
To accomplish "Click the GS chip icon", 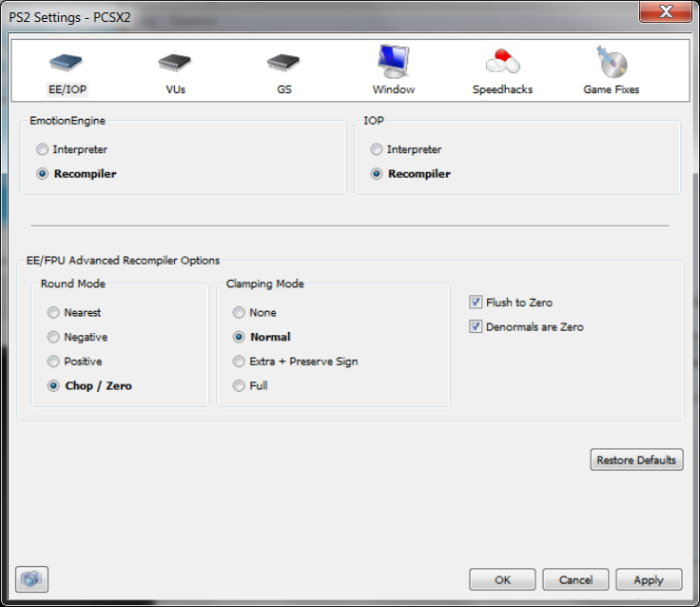I will [283, 62].
